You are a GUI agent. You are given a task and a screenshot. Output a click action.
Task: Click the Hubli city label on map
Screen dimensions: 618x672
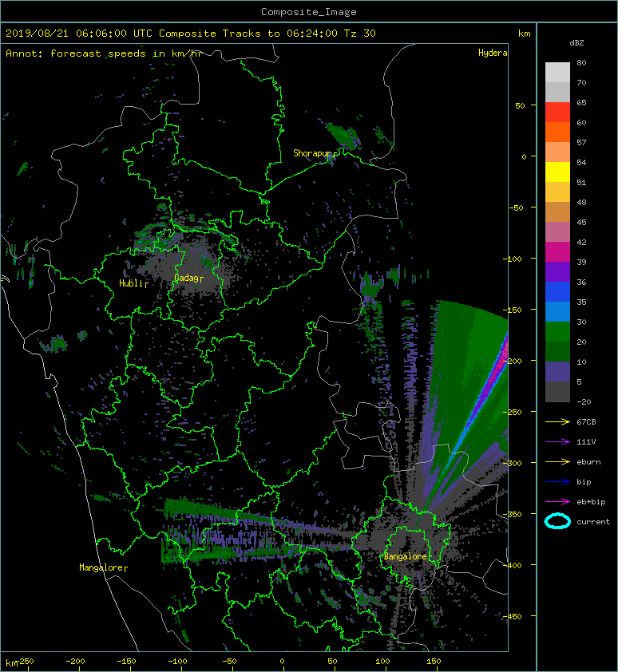point(131,283)
